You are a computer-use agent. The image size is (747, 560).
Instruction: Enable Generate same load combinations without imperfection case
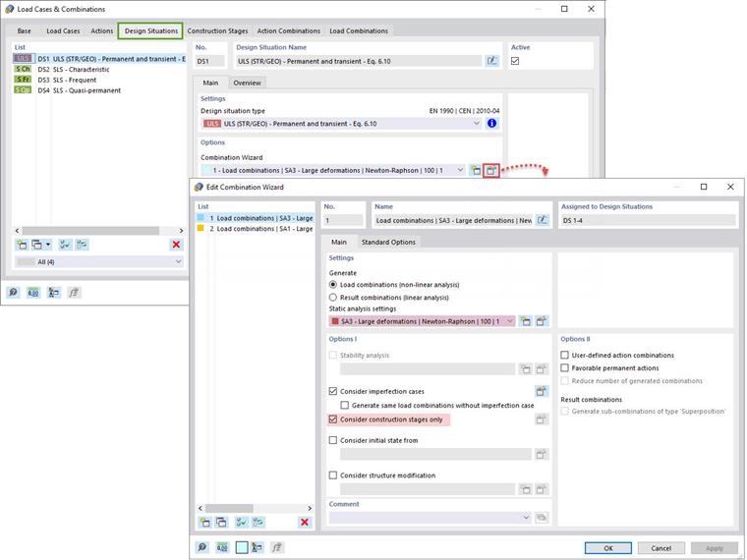click(x=344, y=405)
